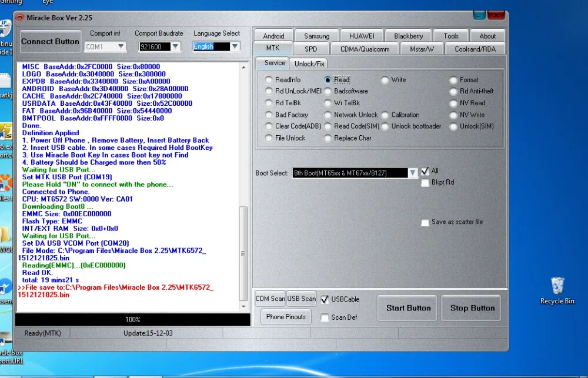Viewport: 588px width, 378px height.
Task: Switch to the Service sub-tab
Action: 272,63
